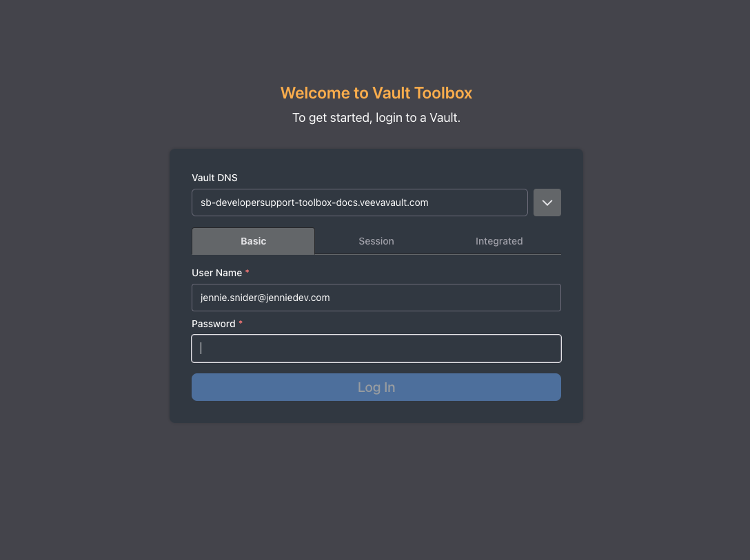
Task: Click the Password label text
Action: (213, 324)
